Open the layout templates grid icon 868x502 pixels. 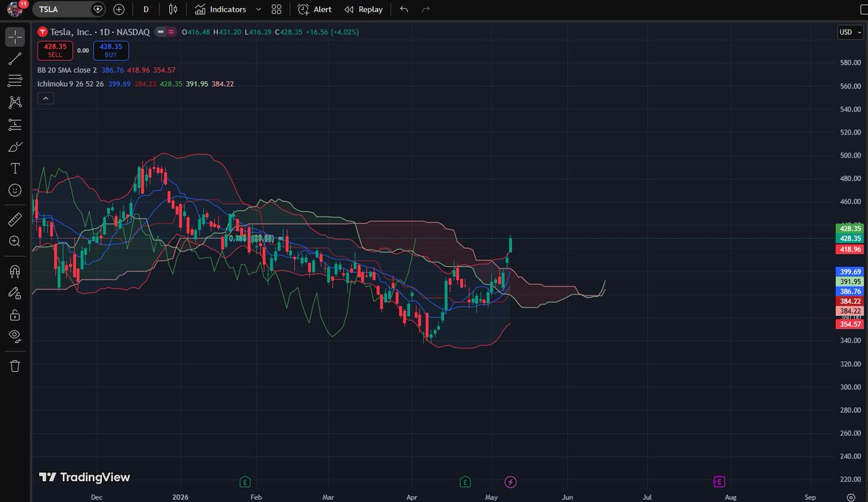276,9
